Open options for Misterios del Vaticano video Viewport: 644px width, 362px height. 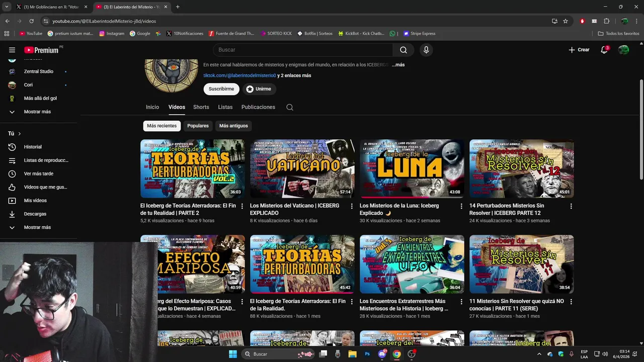tap(352, 206)
